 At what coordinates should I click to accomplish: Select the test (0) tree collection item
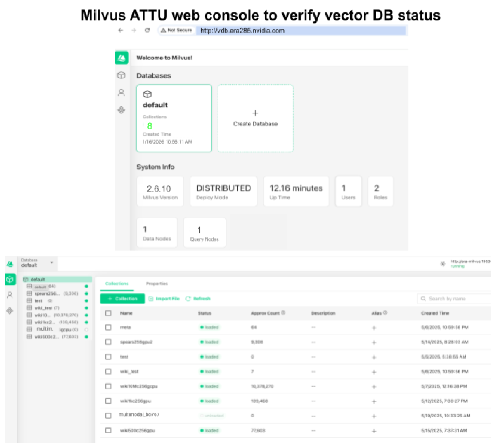click(57, 301)
